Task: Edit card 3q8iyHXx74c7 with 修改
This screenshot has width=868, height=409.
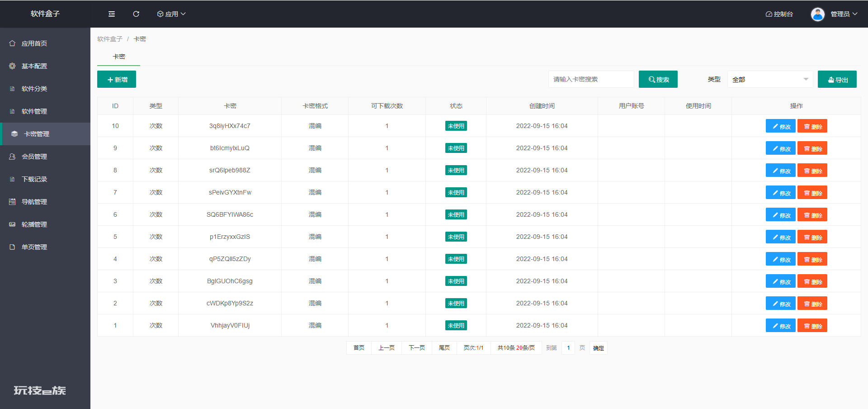Action: coord(781,126)
